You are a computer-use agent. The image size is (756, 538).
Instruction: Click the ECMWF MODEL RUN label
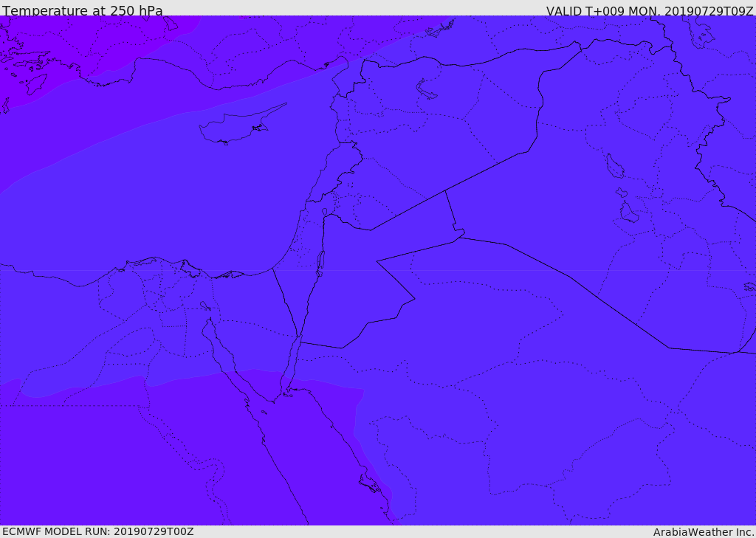(98, 531)
